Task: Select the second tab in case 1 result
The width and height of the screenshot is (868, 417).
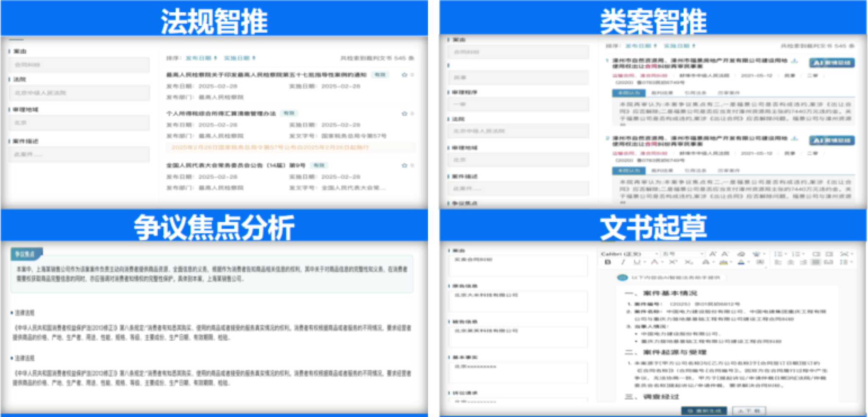Action: (662, 93)
